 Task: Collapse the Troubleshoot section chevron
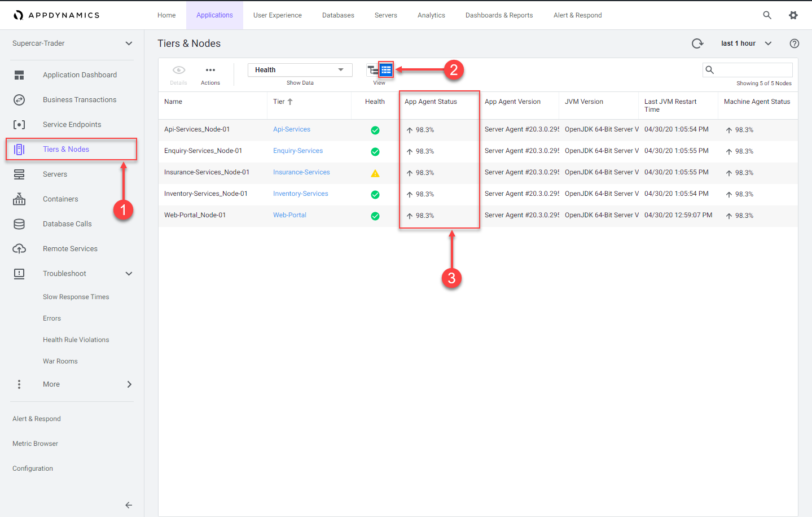(x=129, y=274)
